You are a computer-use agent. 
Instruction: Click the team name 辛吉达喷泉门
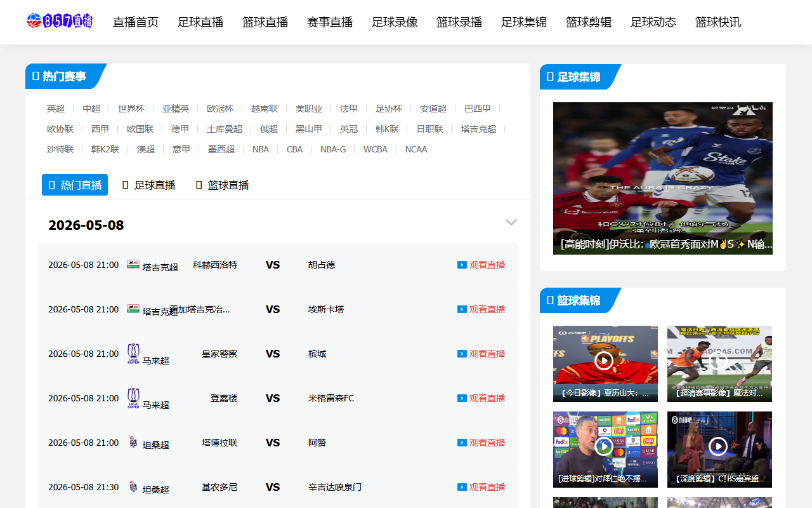pos(335,487)
